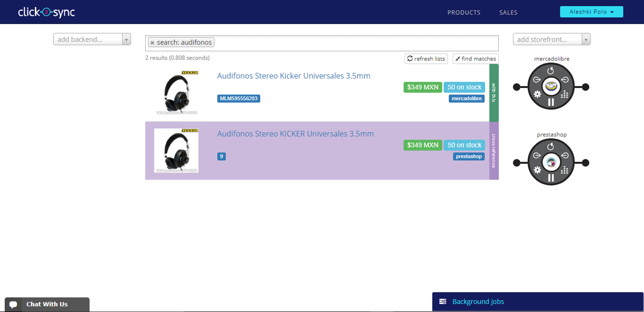Click blue 'prestashop' tag in second result

pyautogui.click(x=469, y=156)
